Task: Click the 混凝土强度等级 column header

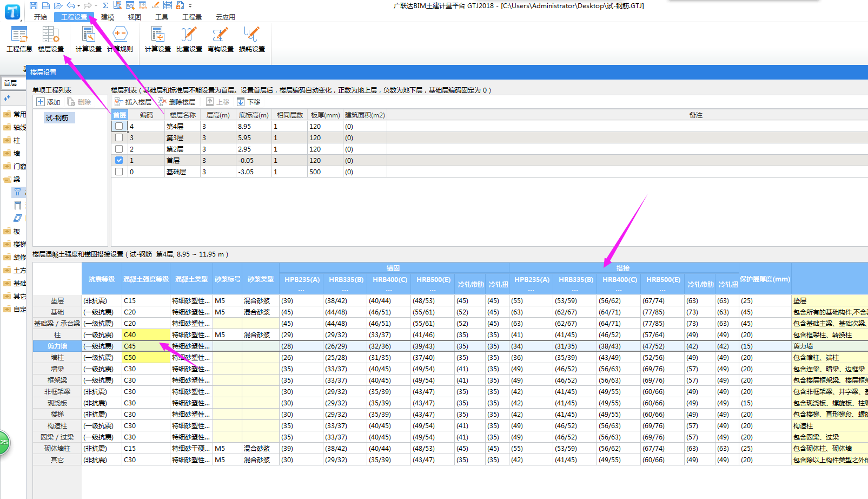Action: point(146,279)
